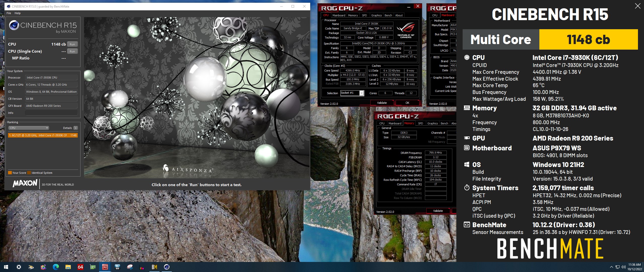The image size is (644, 272).
Task: Close first ROG CPU-Z window
Action: tap(418, 6)
